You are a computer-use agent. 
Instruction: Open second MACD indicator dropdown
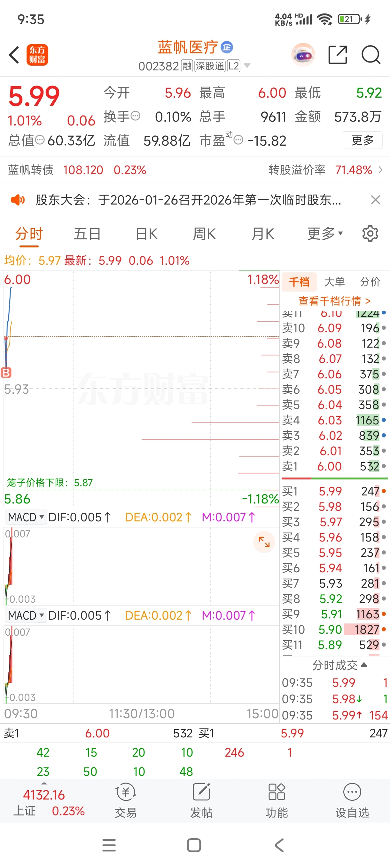(x=26, y=615)
